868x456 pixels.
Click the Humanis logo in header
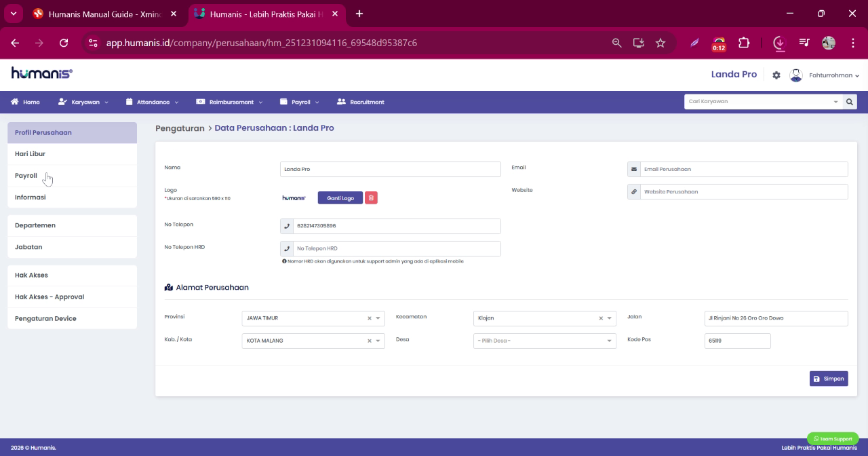41,73
